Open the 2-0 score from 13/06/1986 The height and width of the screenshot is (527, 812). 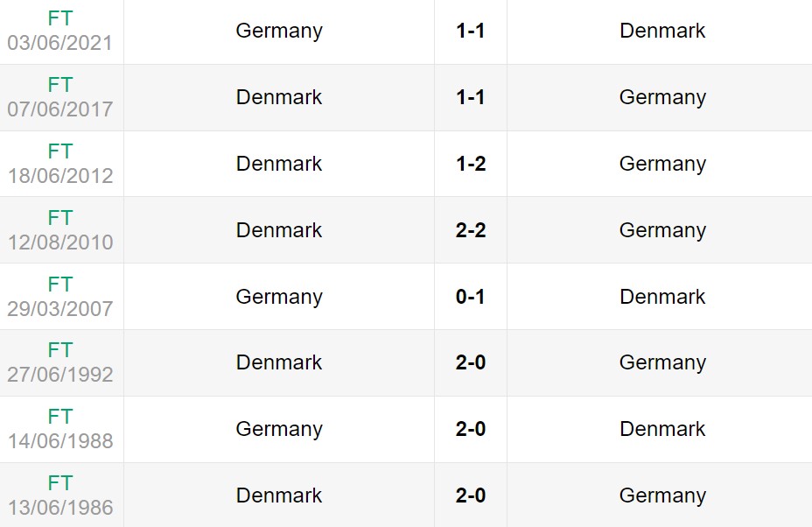coord(471,495)
